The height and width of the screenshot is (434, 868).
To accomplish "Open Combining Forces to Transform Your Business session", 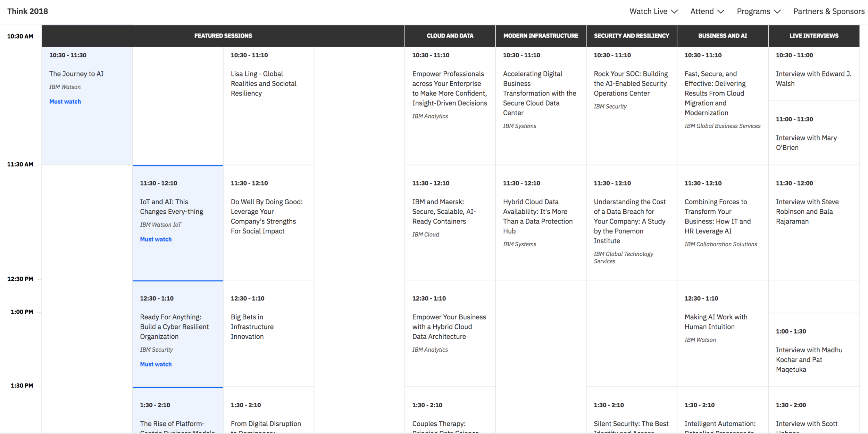I will click(x=717, y=216).
